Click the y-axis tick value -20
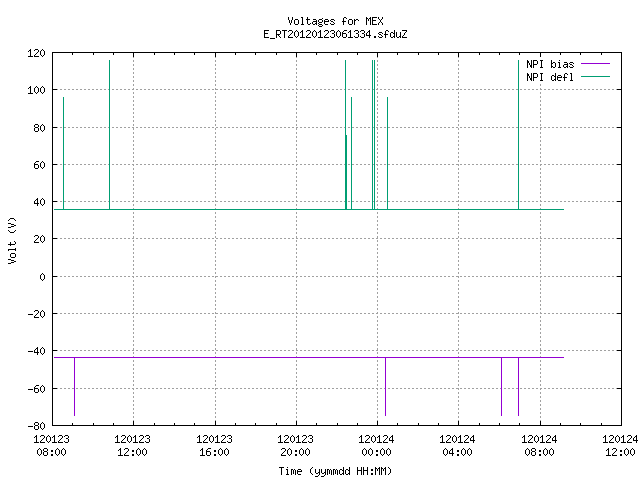 36,314
